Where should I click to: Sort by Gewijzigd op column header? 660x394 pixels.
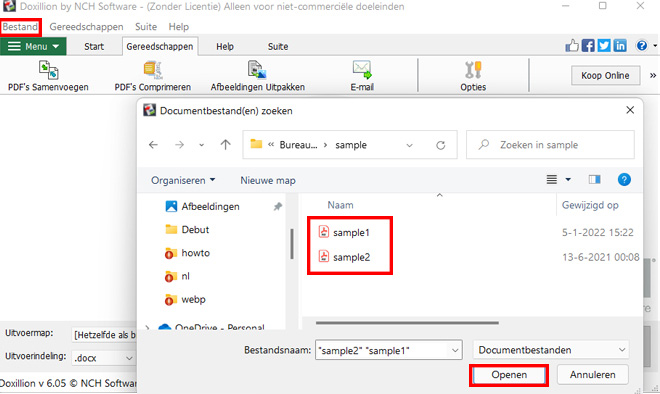tap(590, 205)
